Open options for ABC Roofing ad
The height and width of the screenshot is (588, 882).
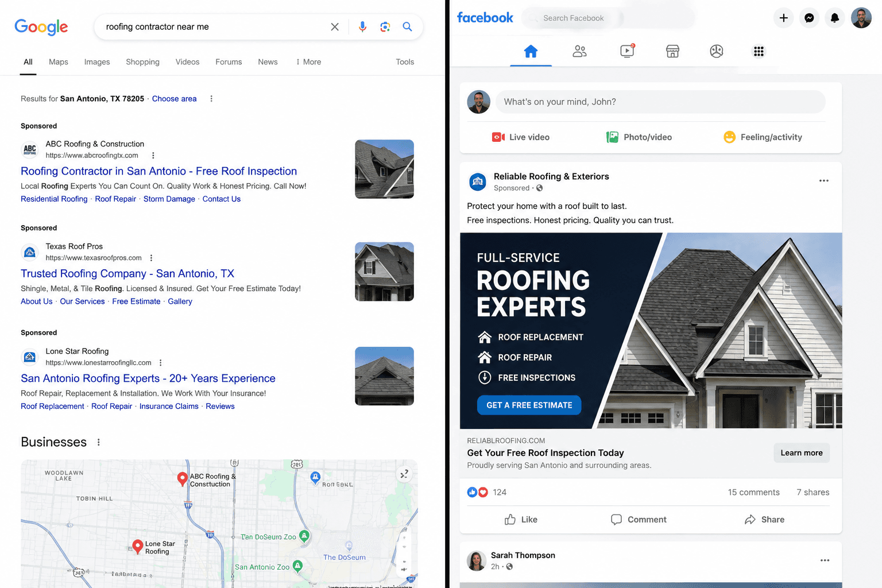pyautogui.click(x=153, y=156)
